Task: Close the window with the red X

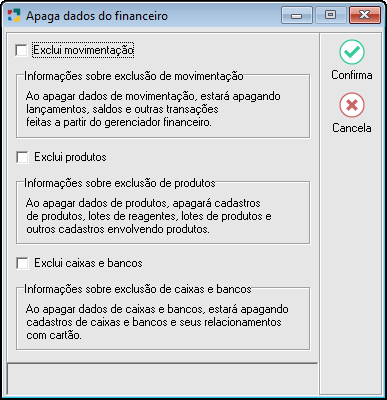Action: (x=365, y=15)
